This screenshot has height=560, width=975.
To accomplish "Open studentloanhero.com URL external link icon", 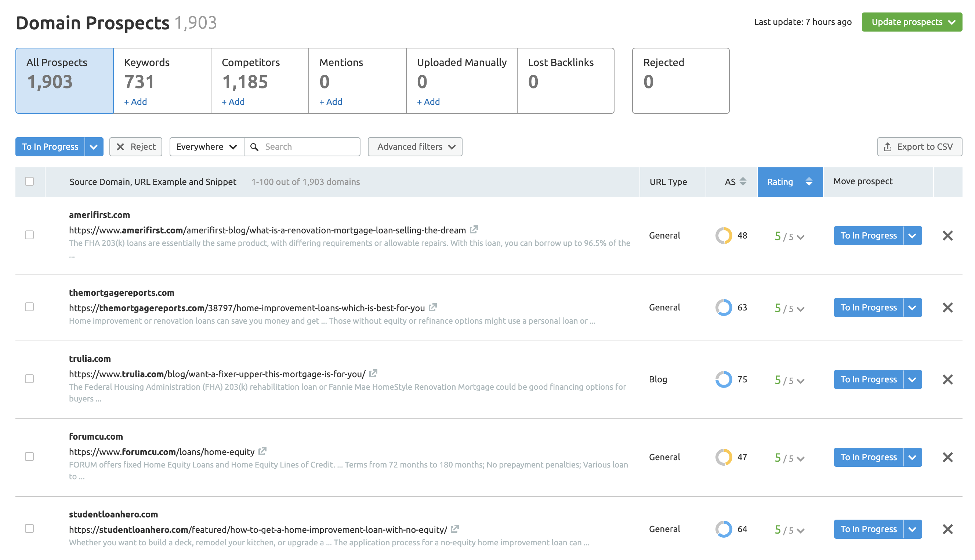I will (x=454, y=529).
